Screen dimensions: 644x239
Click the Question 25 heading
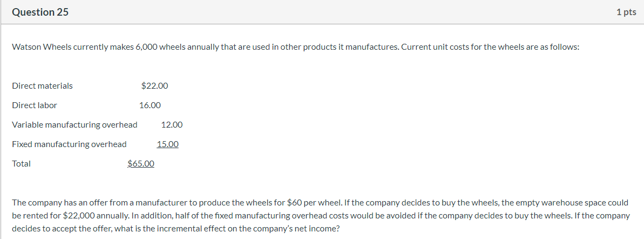(x=40, y=12)
